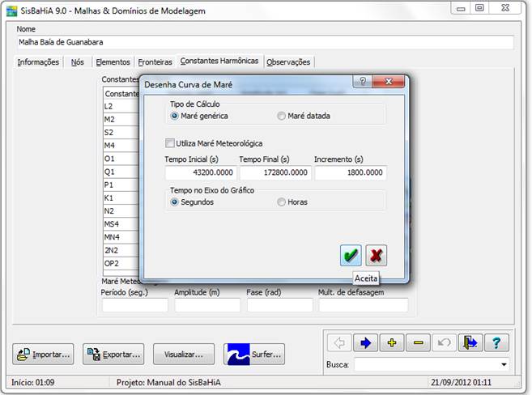Select the 2N2 constant row

click(x=121, y=251)
